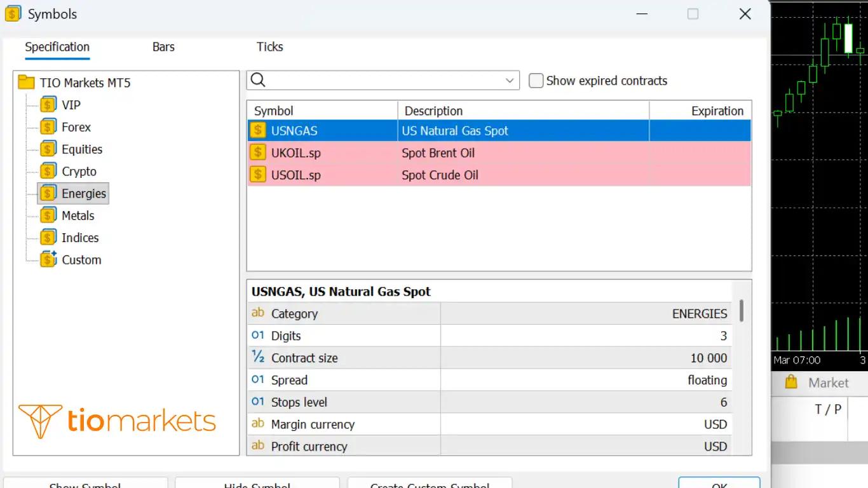Image resolution: width=868 pixels, height=488 pixels.
Task: Switch to the Specification tab
Action: coord(57,47)
